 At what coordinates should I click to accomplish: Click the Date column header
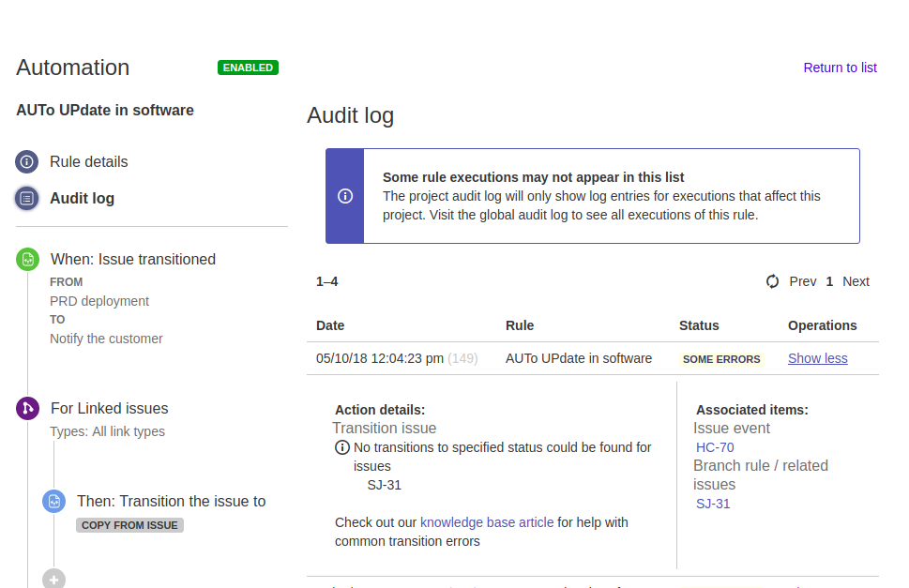[330, 325]
